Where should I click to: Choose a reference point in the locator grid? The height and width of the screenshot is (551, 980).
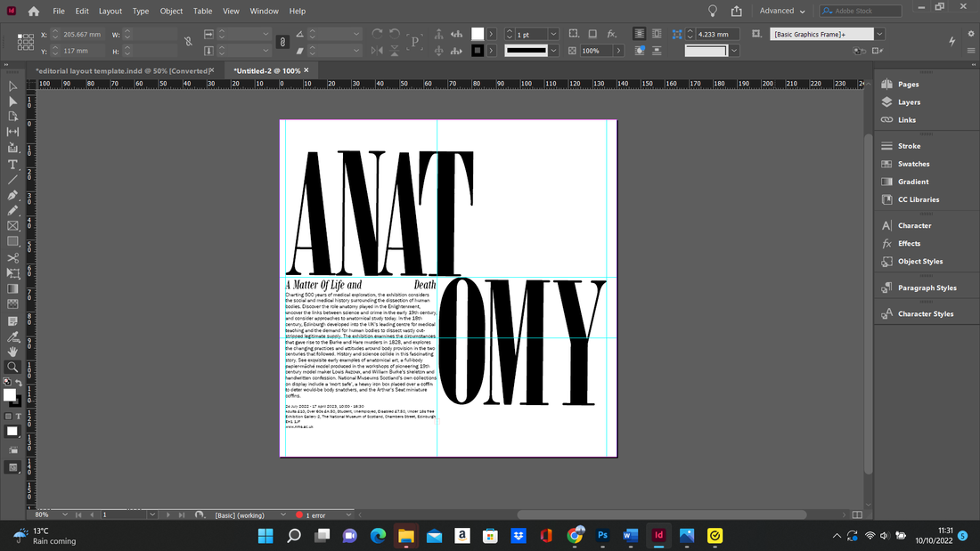(x=26, y=42)
